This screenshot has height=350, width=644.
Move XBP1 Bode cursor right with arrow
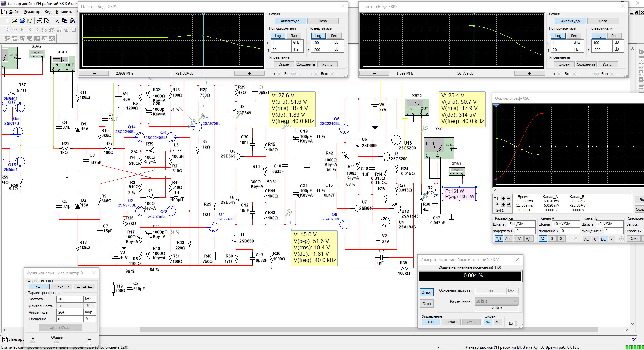pyautogui.click(x=249, y=73)
